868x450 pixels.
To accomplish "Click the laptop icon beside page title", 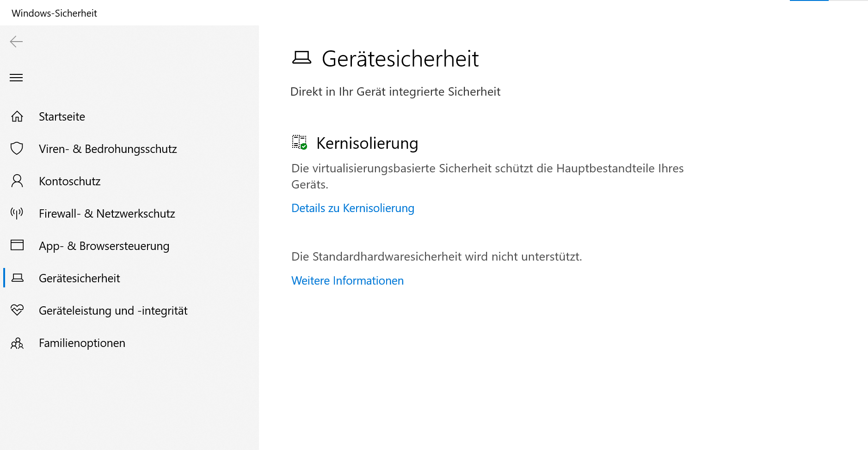I will (x=302, y=58).
